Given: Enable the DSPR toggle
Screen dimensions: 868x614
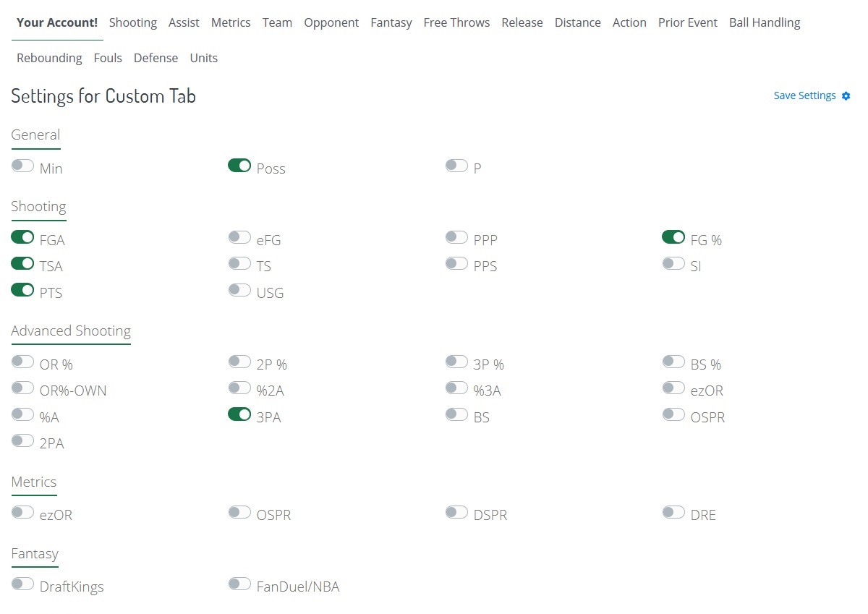Looking at the screenshot, I should click(x=456, y=513).
